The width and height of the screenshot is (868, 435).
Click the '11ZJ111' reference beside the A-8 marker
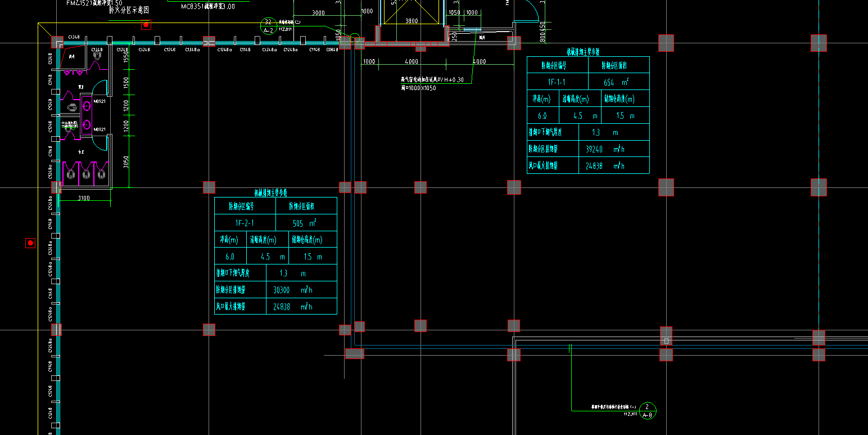click(630, 414)
